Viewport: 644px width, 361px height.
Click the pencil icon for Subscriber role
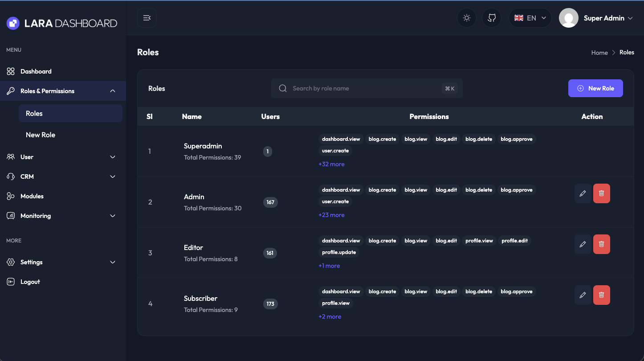coord(583,295)
